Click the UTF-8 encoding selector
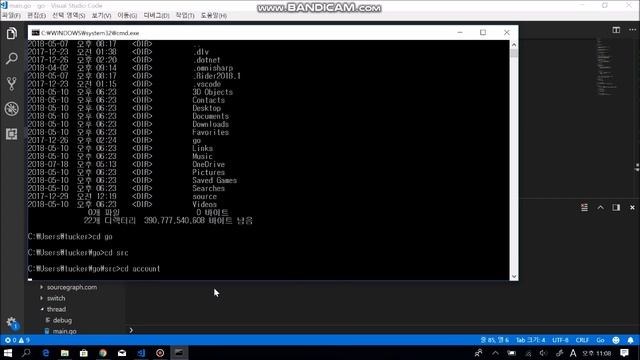 (560, 340)
